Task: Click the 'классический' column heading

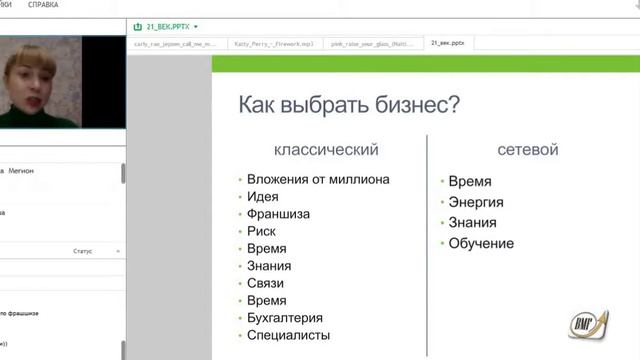Action: (326, 149)
